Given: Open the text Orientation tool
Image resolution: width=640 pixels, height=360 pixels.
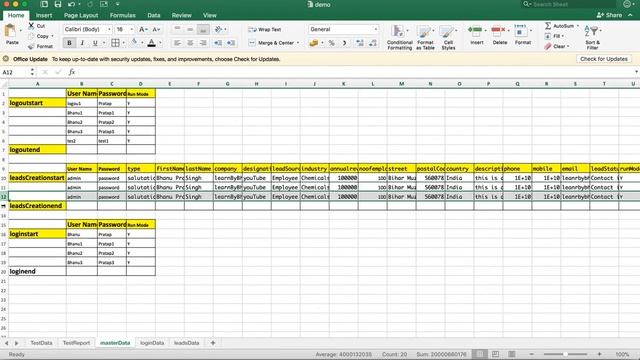Looking at the screenshot, I should point(219,29).
